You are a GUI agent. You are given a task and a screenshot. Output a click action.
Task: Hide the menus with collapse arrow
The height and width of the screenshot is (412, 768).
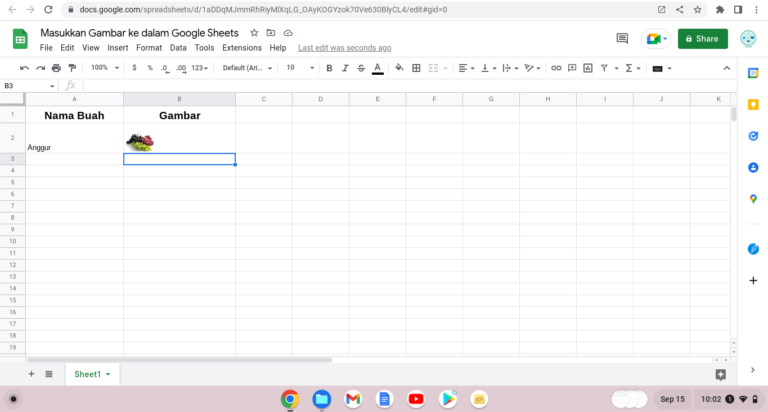tap(726, 68)
